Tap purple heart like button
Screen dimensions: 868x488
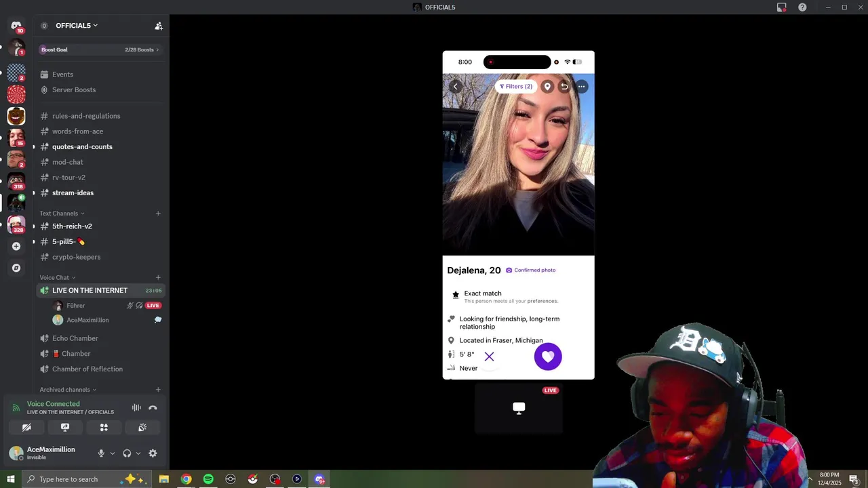[x=548, y=357]
